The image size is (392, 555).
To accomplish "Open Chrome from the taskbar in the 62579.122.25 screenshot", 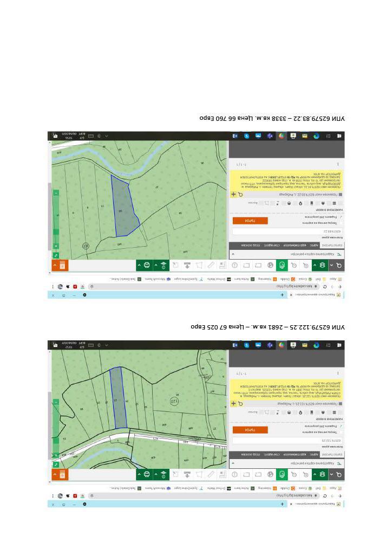I will (281, 345).
